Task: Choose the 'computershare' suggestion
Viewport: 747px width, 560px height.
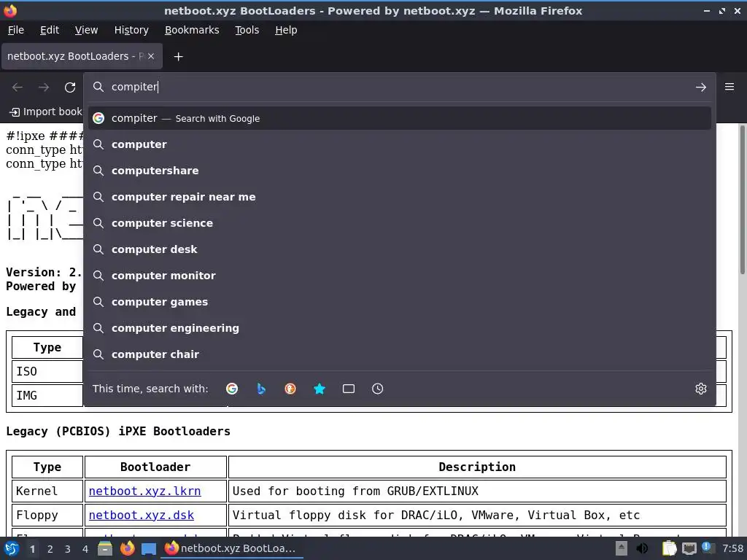Action: point(399,171)
